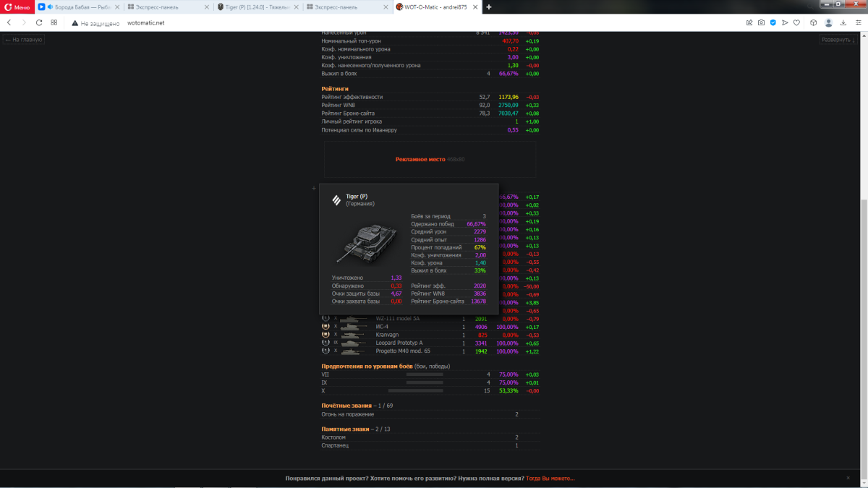Add page to bookmarks with heart icon
Viewport: 868px width, 488px height.
[x=796, y=22]
